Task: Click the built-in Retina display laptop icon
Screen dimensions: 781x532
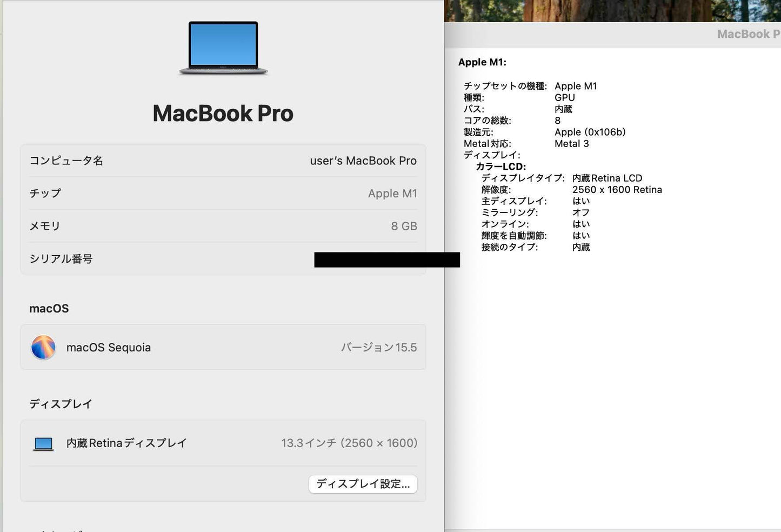Action: point(43,444)
